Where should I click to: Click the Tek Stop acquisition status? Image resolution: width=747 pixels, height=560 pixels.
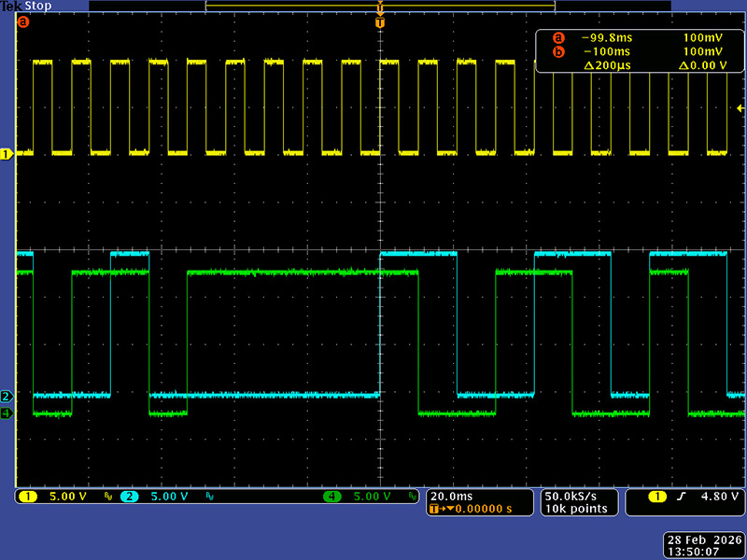click(x=25, y=6)
